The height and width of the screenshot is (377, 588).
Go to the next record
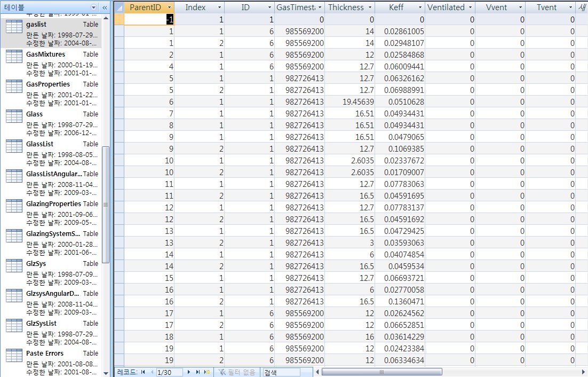click(188, 372)
